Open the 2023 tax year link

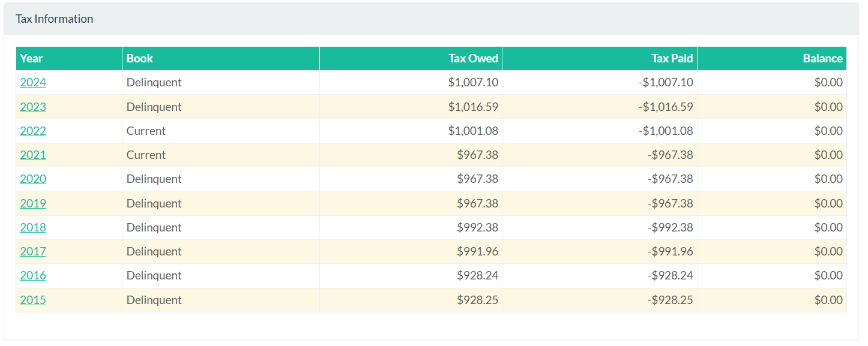tap(33, 107)
